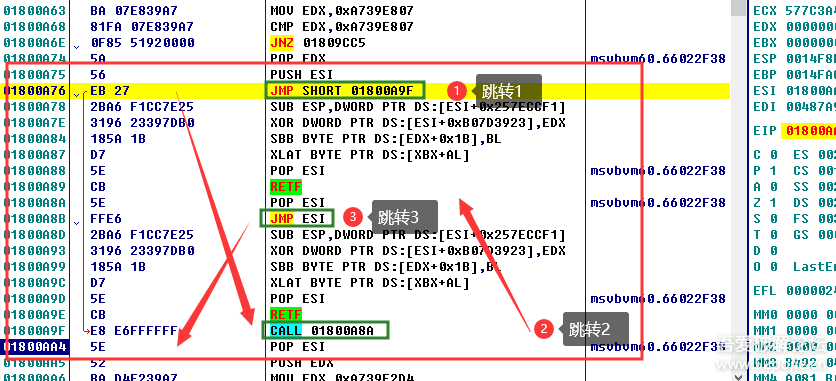
Task: Toggle the Z zero flag value
Action: click(x=774, y=202)
